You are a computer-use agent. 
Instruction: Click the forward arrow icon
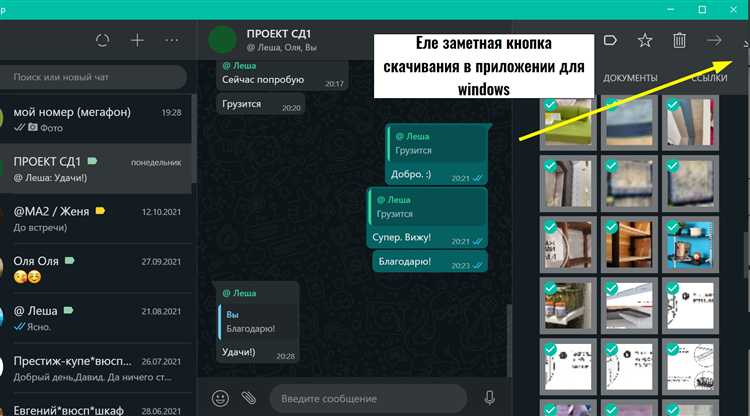pyautogui.click(x=714, y=40)
